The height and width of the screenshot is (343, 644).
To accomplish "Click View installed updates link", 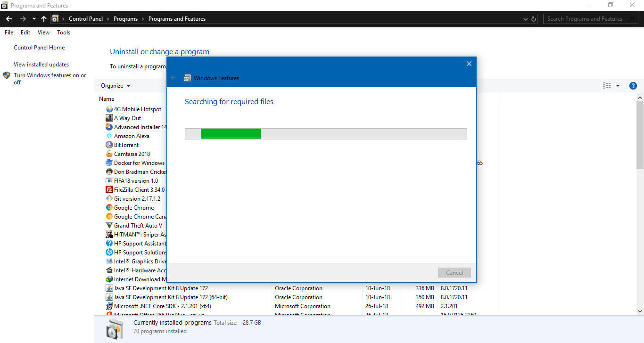I will [x=41, y=65].
